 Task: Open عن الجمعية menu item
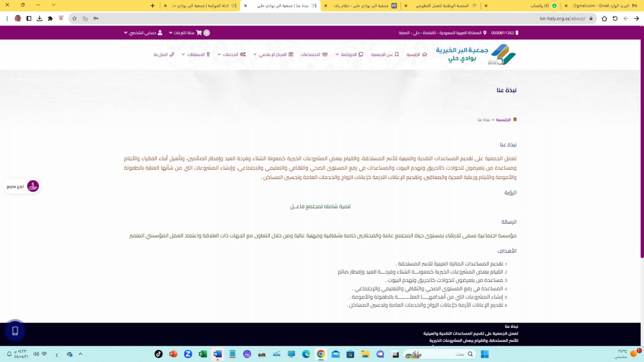tap(385, 54)
